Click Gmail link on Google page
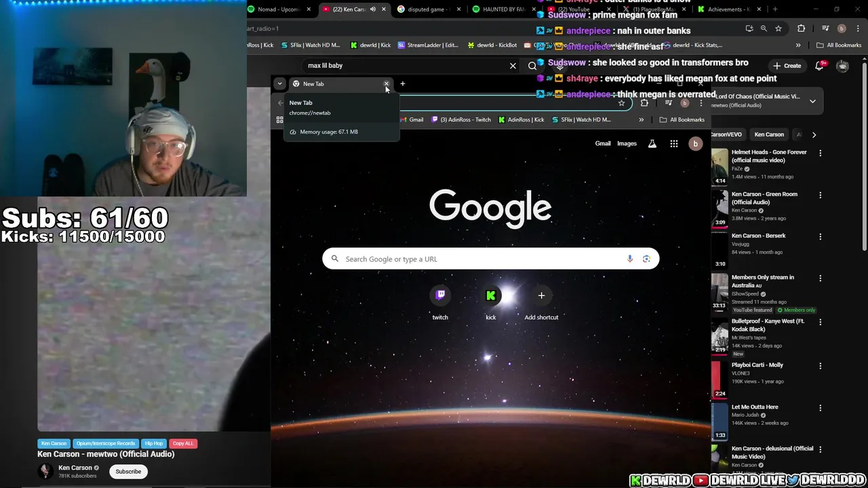Viewport: 868px width, 488px height. tap(603, 144)
